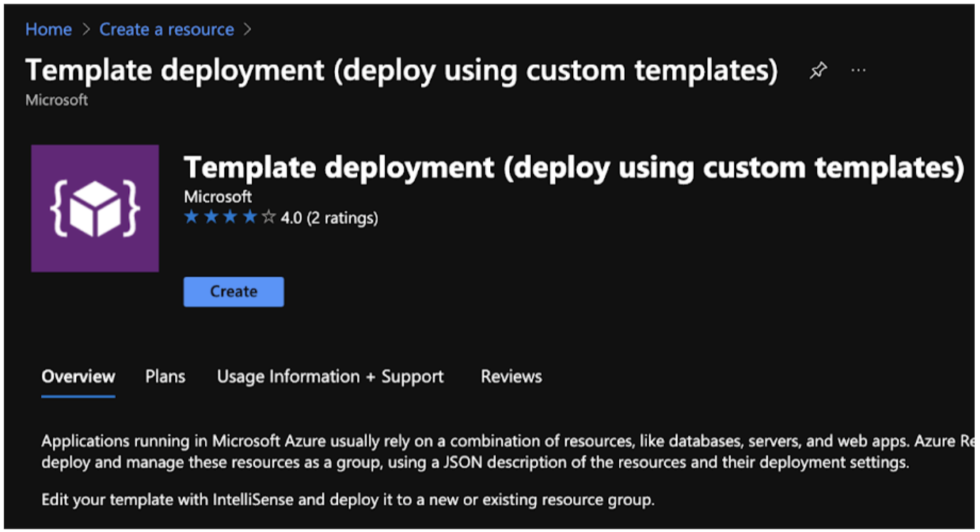Click the large Template deployment heading beside icon
Viewport: 980px width, 532px height.
(574, 167)
